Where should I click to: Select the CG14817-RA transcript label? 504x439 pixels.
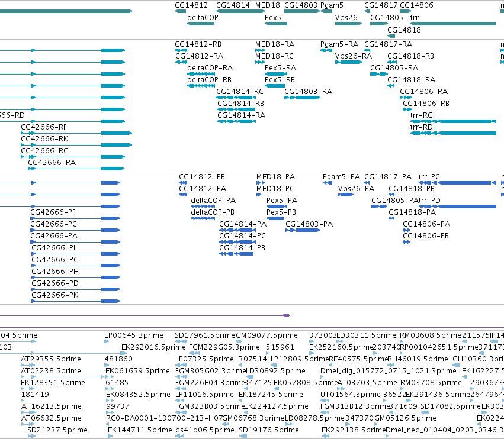point(389,44)
